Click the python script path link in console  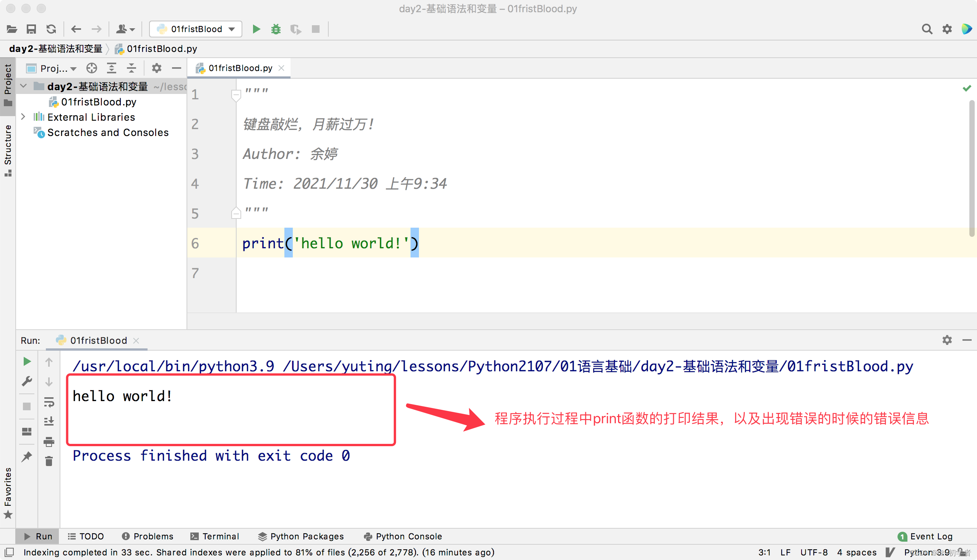click(598, 366)
